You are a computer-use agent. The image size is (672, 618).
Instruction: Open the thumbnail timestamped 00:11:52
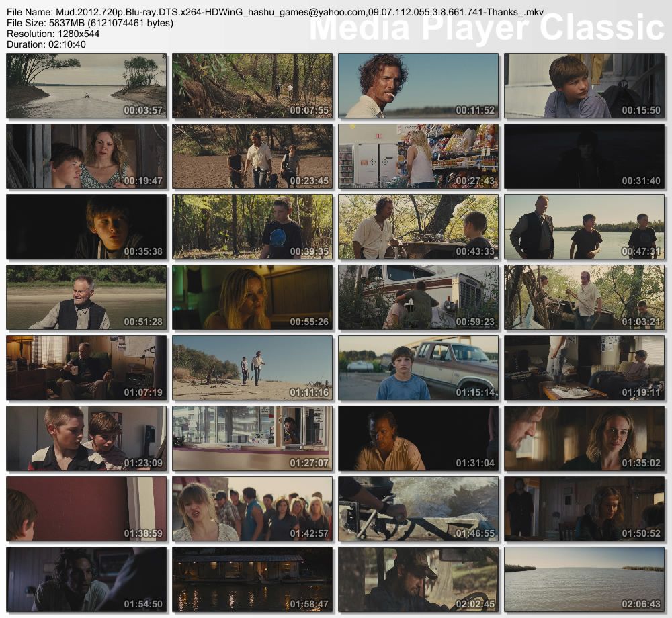pos(418,86)
